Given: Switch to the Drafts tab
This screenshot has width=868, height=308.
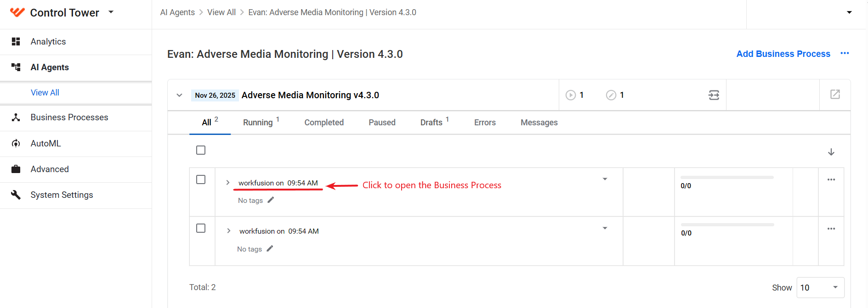Looking at the screenshot, I should point(434,122).
